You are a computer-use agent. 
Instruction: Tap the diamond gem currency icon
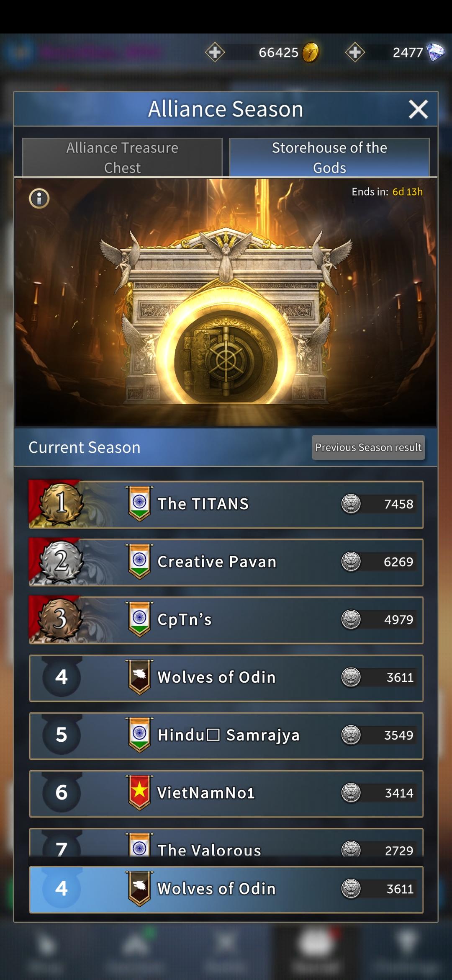click(x=435, y=52)
